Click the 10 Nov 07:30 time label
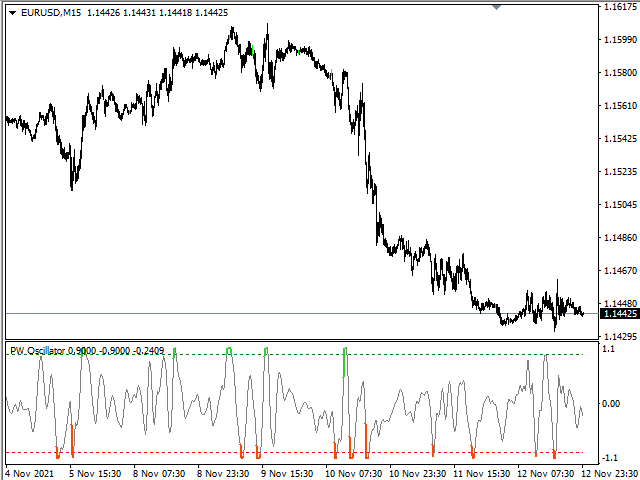This screenshot has width=640, height=480. pyautogui.click(x=355, y=474)
